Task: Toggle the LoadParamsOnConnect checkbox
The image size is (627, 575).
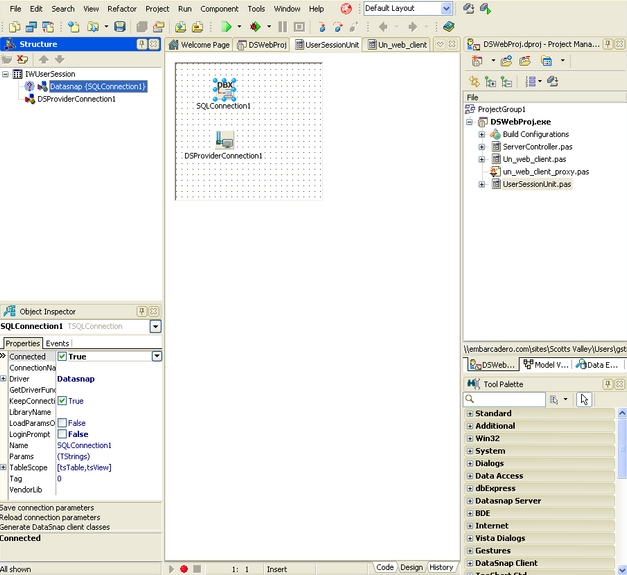Action: 62,423
